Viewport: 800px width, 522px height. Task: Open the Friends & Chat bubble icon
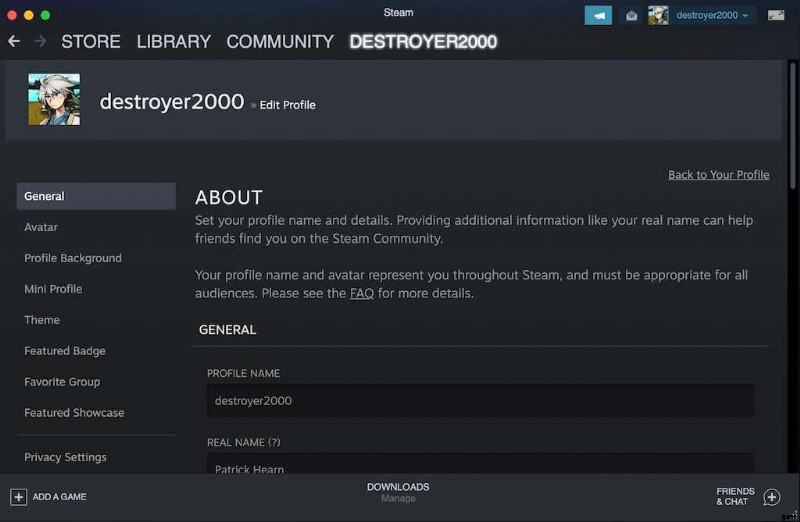click(771, 496)
